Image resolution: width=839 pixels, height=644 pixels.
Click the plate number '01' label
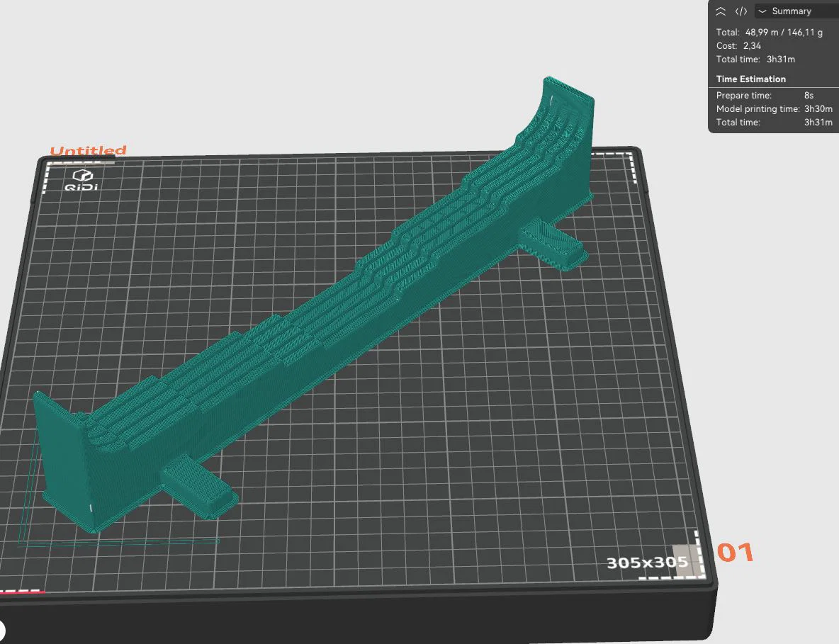736,553
